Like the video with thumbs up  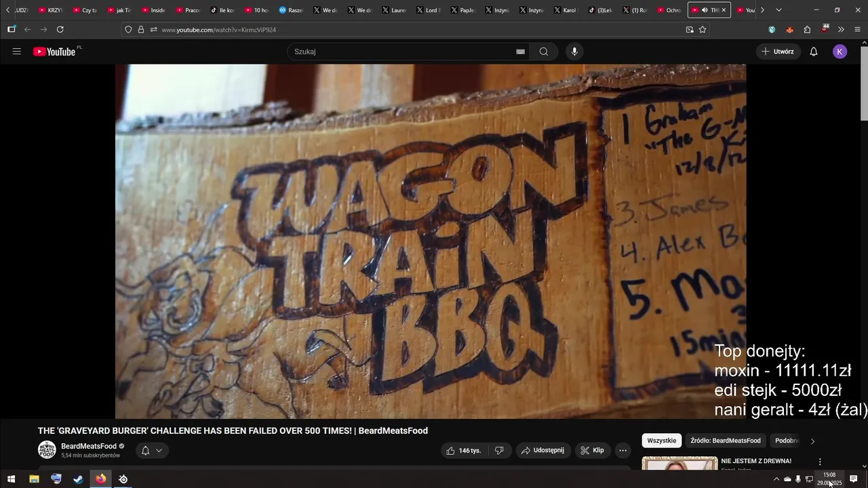[x=465, y=450]
